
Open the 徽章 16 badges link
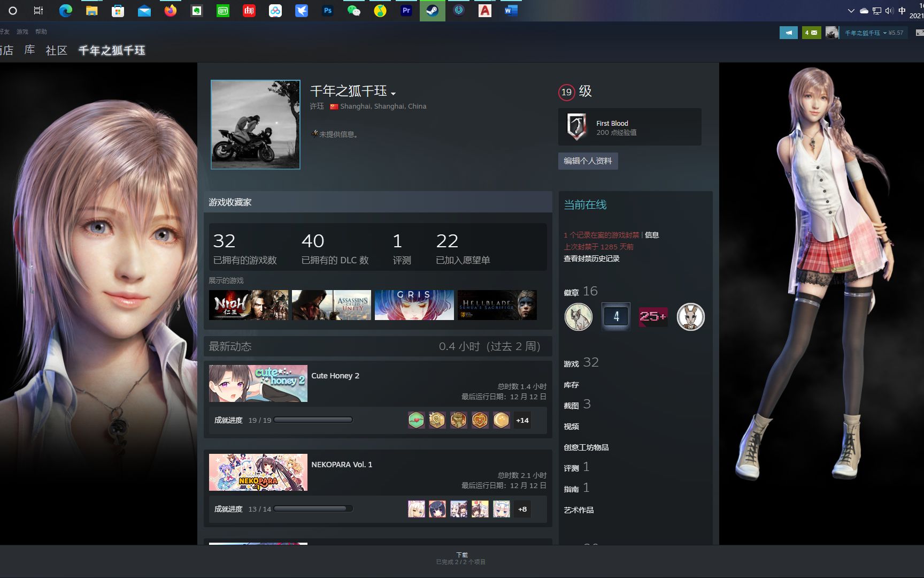[581, 291]
